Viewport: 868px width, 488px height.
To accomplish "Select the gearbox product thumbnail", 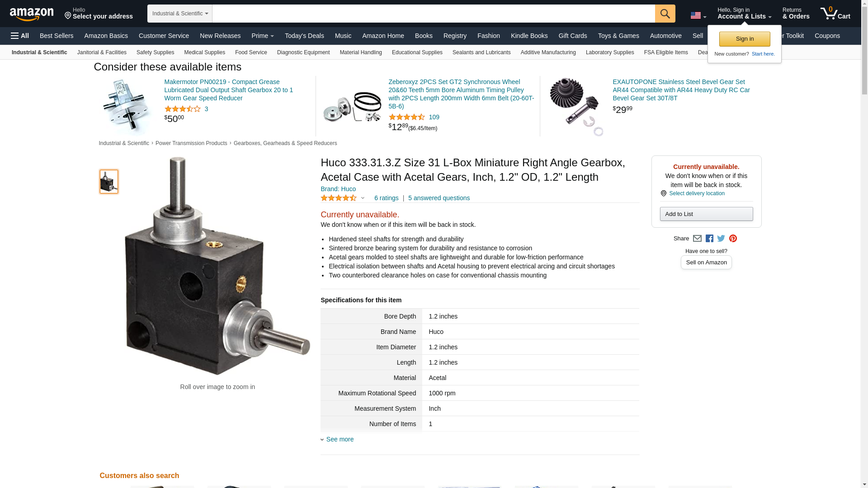I will [109, 182].
